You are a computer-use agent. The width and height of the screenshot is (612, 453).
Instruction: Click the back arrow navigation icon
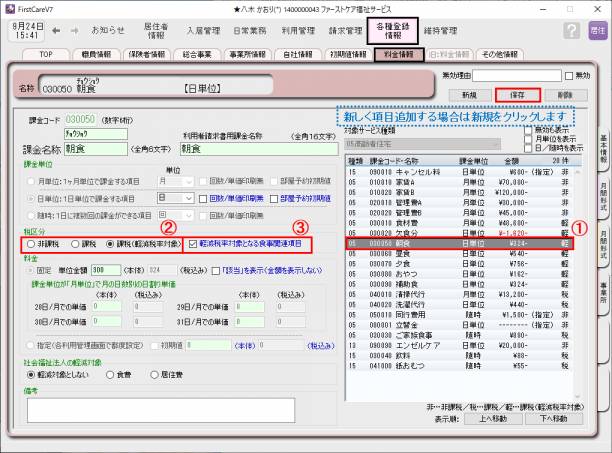point(57,31)
